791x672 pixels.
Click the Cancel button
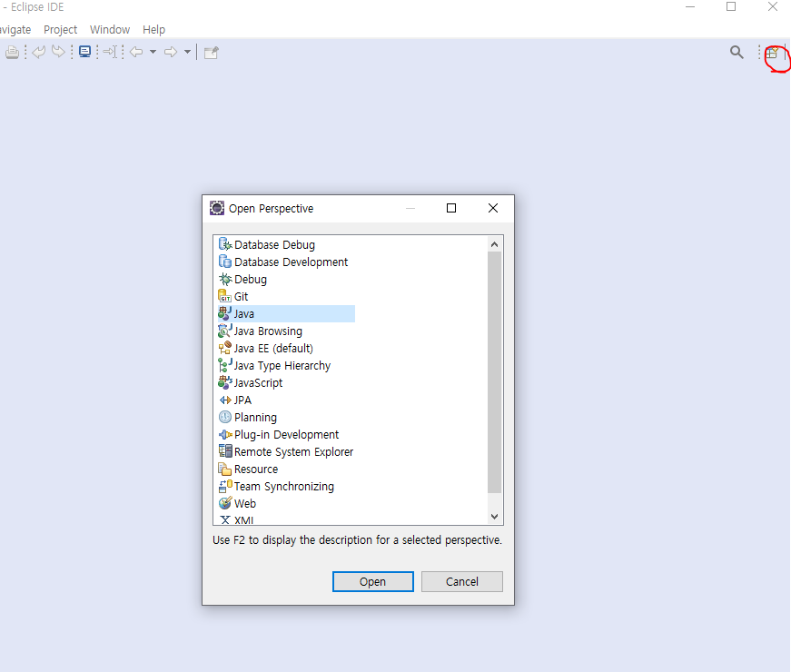(462, 581)
